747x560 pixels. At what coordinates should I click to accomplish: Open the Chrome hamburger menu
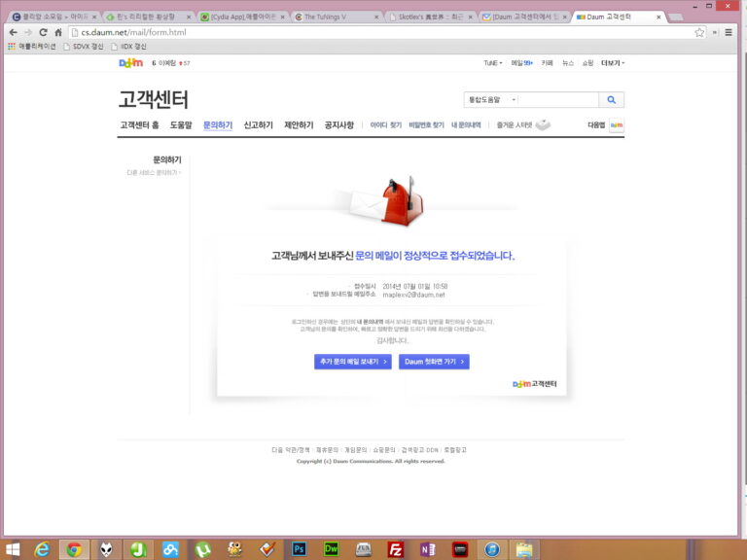tap(729, 32)
